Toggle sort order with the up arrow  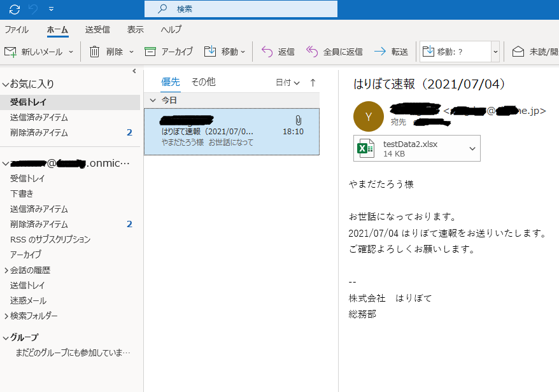point(313,82)
